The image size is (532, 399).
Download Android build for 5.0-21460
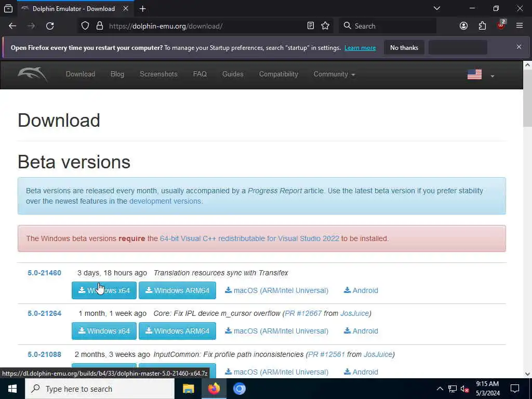(361, 290)
